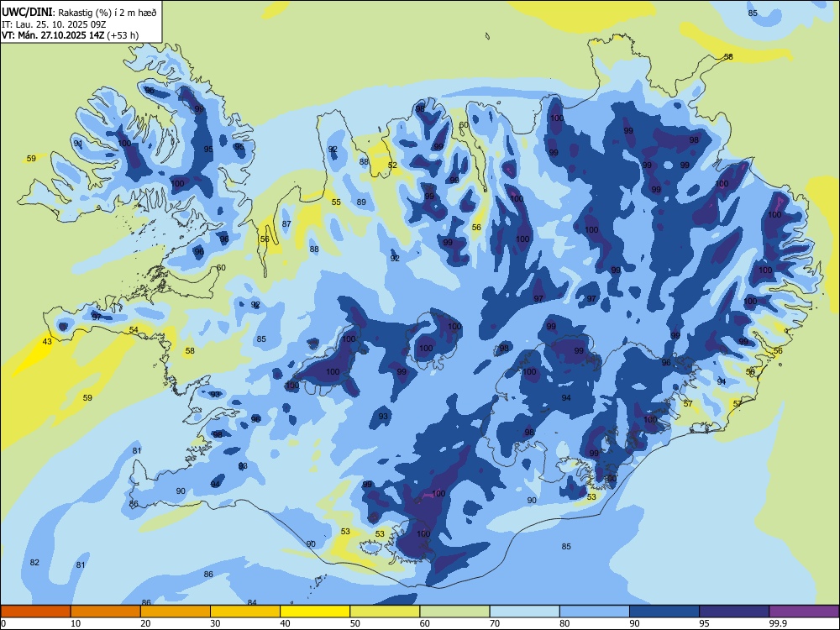
Task: Click the '0' legend tick label
Action: click(3, 623)
